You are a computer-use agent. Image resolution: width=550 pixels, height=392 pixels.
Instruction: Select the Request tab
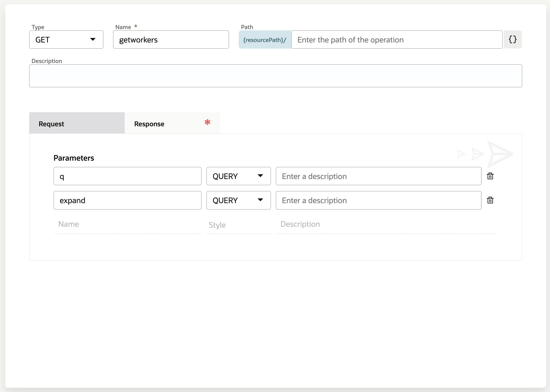(51, 124)
